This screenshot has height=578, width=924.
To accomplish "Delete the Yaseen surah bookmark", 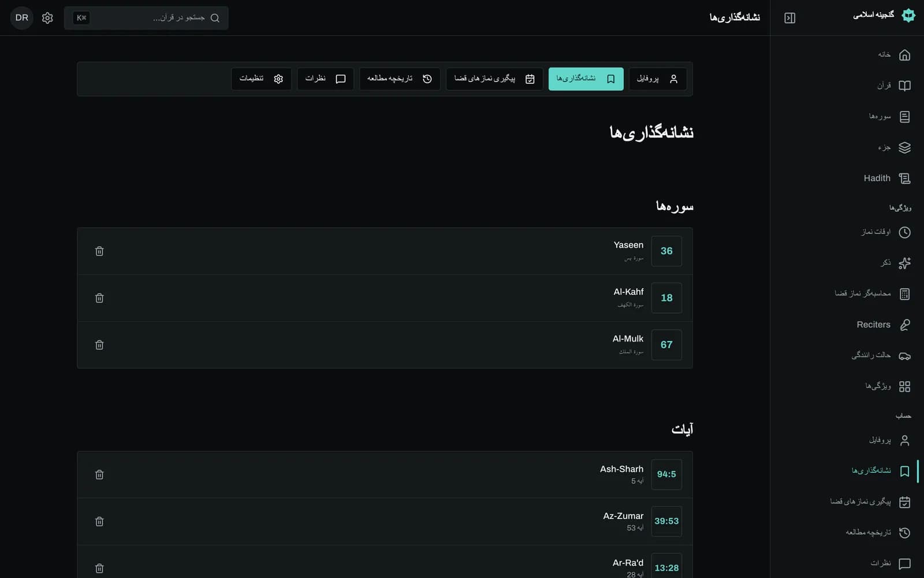I will coord(99,251).
